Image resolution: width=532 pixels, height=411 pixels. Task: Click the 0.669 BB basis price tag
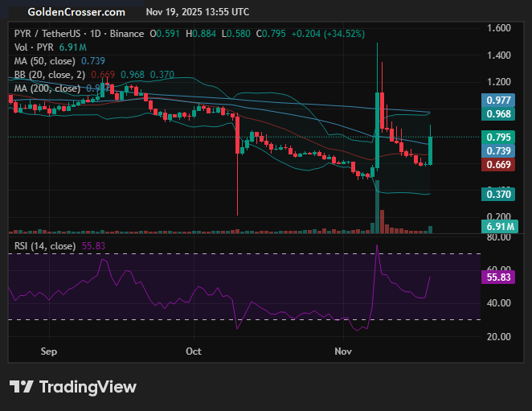[x=498, y=164]
